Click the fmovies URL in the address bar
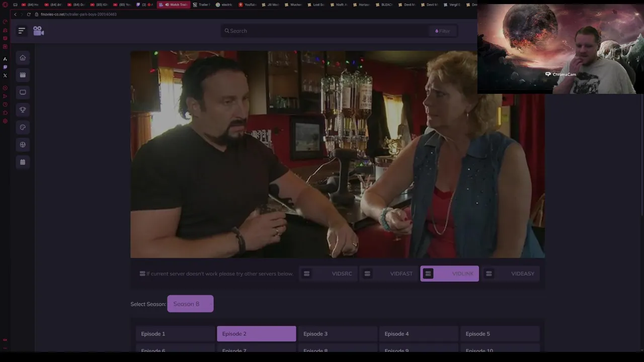 pyautogui.click(x=78, y=14)
